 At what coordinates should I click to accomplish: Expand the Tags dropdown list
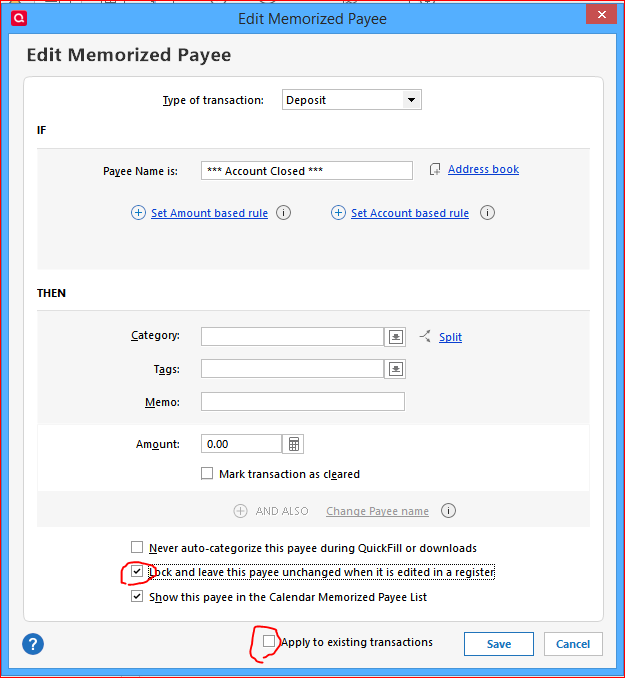coord(395,369)
